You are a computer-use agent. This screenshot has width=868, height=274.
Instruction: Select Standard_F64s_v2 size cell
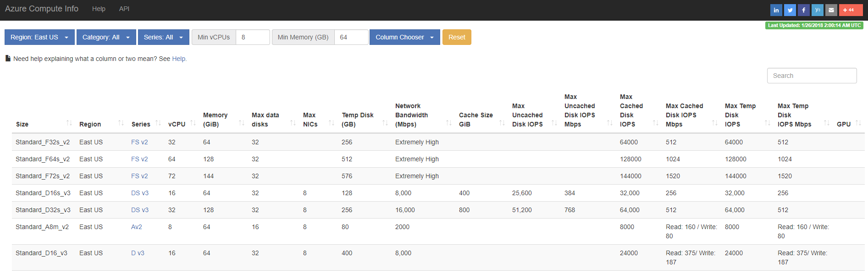[43, 159]
